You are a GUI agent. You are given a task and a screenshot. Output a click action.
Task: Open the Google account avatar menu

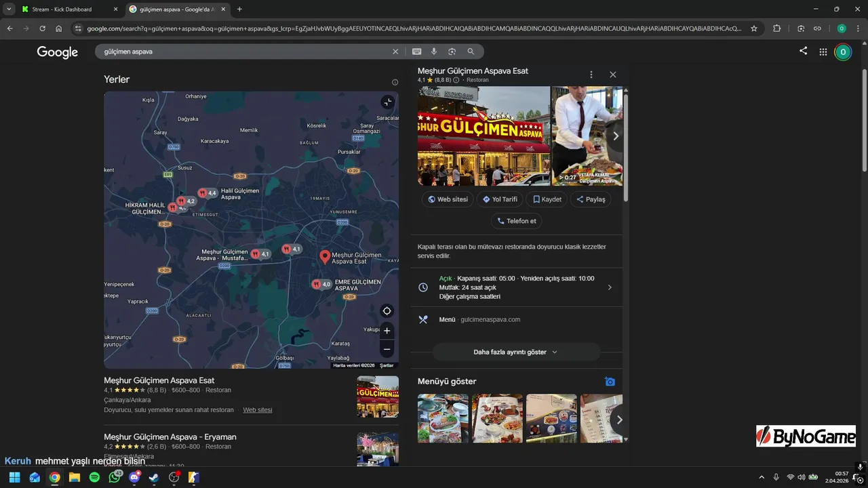pyautogui.click(x=842, y=52)
